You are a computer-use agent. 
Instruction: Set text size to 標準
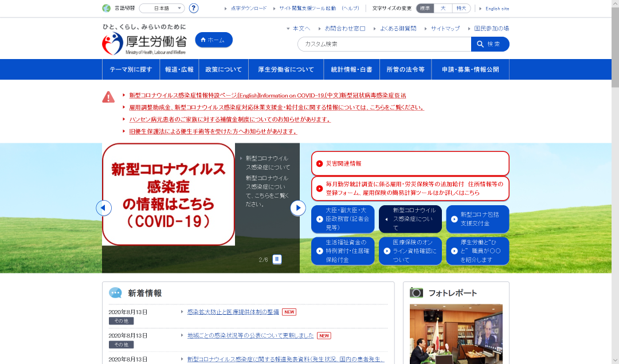tap(425, 8)
